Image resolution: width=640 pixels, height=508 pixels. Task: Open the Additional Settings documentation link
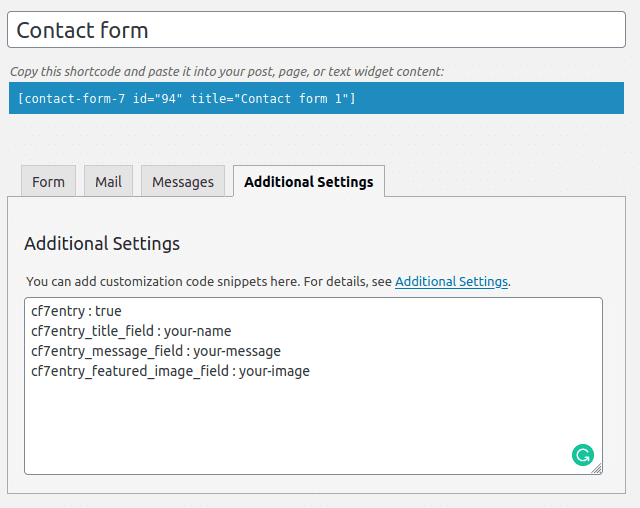pos(451,282)
